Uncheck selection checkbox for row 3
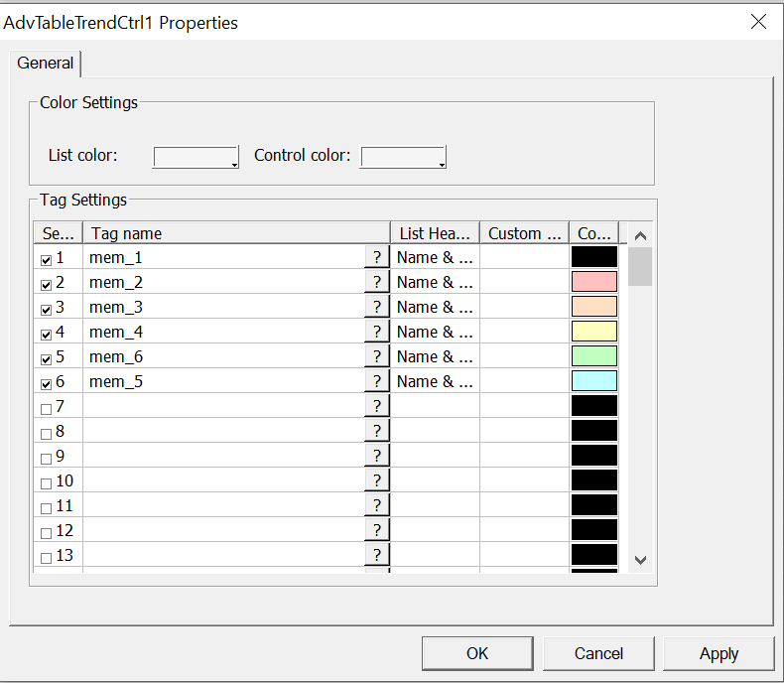The height and width of the screenshot is (683, 784). click(x=46, y=310)
